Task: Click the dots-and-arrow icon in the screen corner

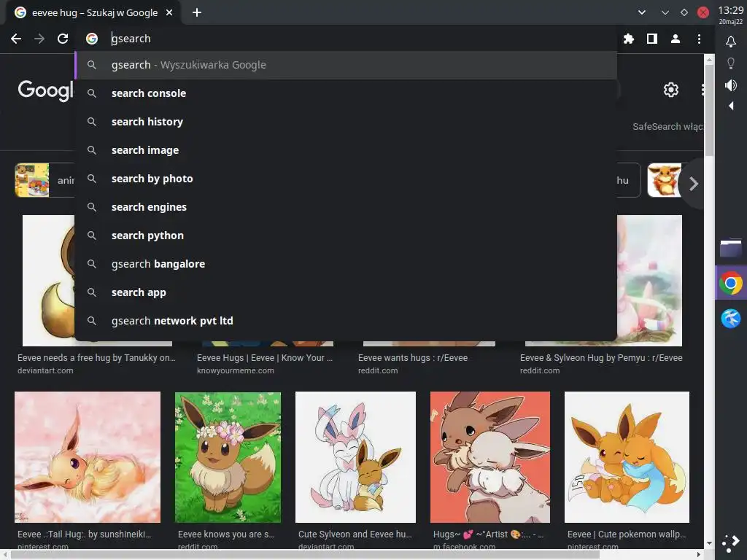Action: [x=731, y=542]
